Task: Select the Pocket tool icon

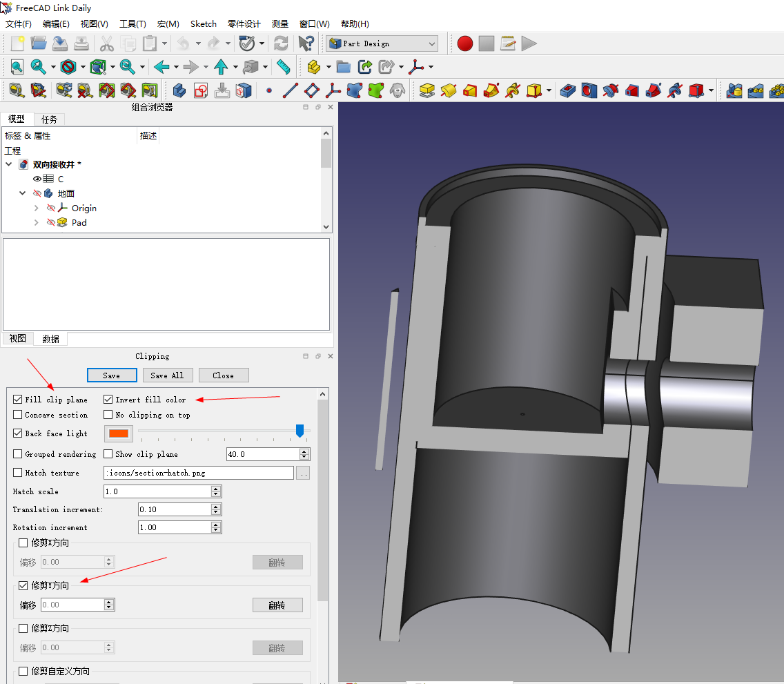Action: (x=568, y=90)
